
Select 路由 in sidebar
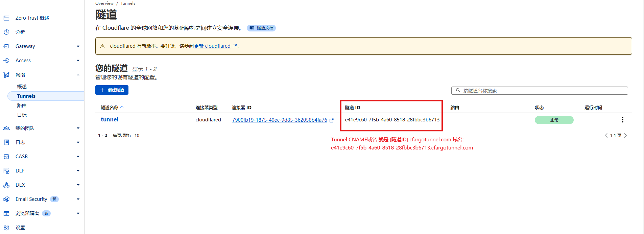(22, 106)
